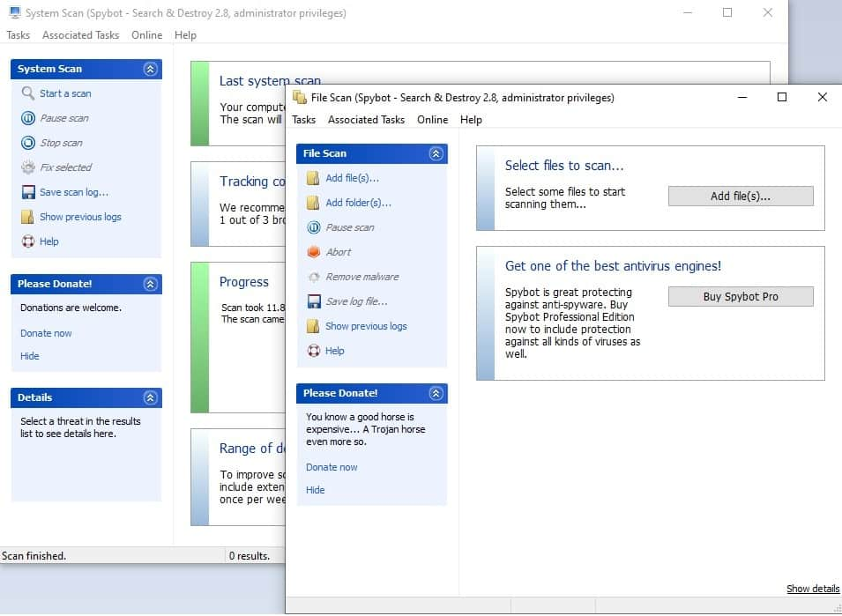The image size is (842, 616).
Task: Click File Scan window resize grip corner
Action: 838,609
